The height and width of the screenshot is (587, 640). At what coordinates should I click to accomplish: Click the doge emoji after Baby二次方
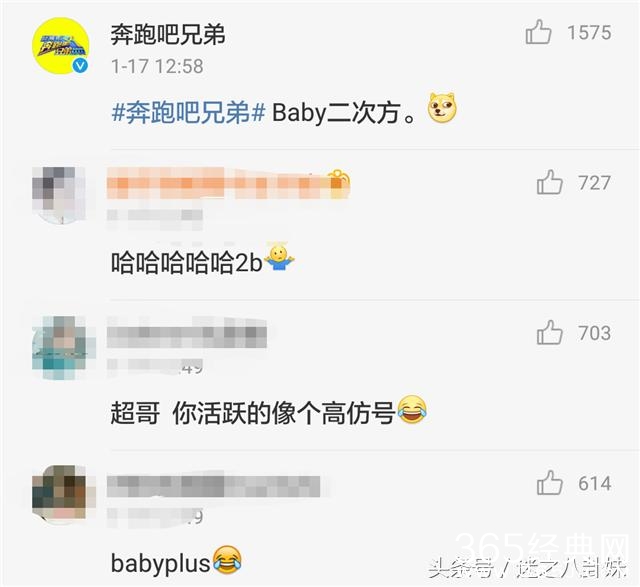[x=442, y=109]
